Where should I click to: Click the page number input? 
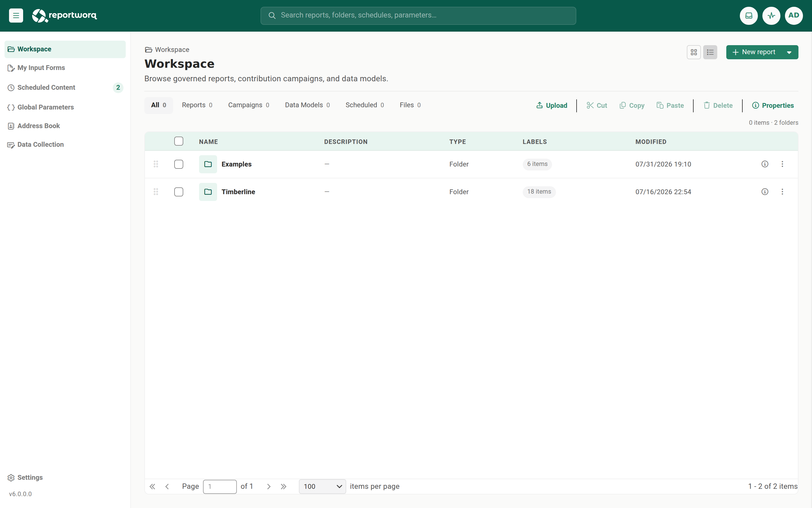(220, 486)
